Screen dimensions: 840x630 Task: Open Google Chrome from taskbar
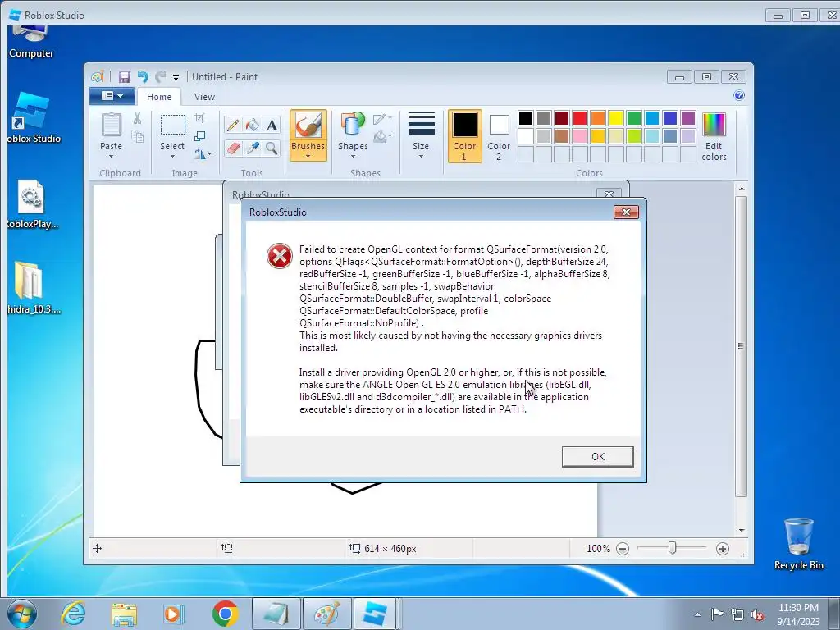pyautogui.click(x=225, y=614)
